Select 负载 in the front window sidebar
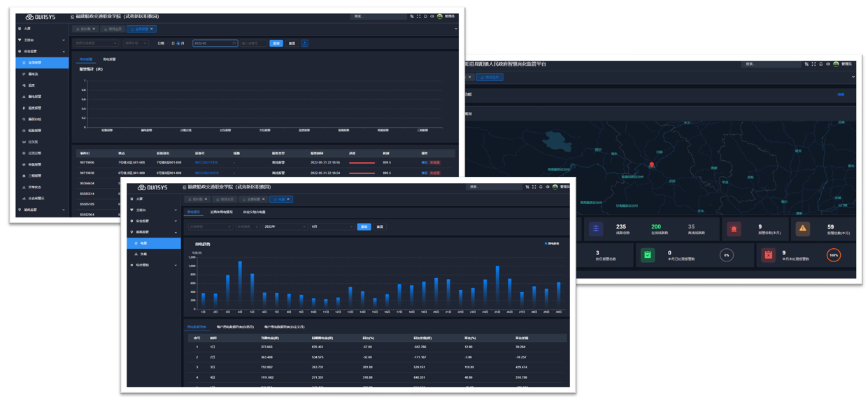 click(x=143, y=254)
